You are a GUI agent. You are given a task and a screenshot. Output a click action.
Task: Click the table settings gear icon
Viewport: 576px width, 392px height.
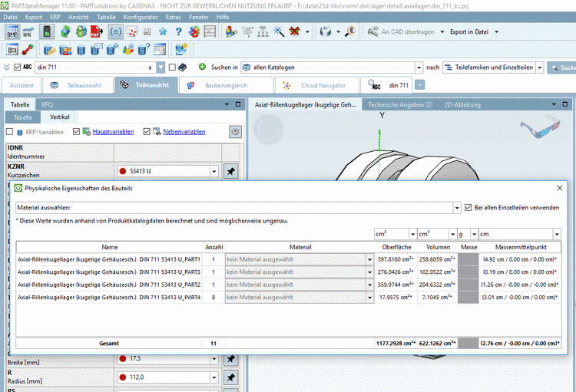236,132
